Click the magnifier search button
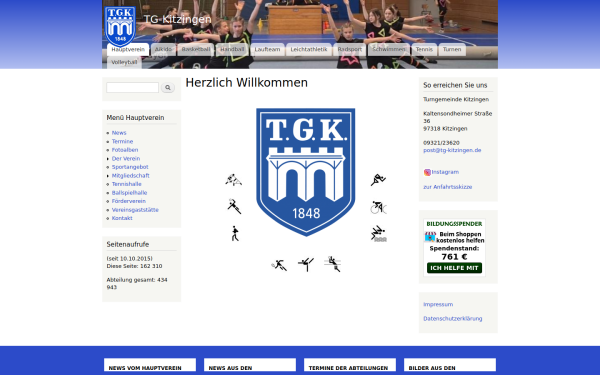Image resolution: width=600 pixels, height=375 pixels. pyautogui.click(x=168, y=88)
